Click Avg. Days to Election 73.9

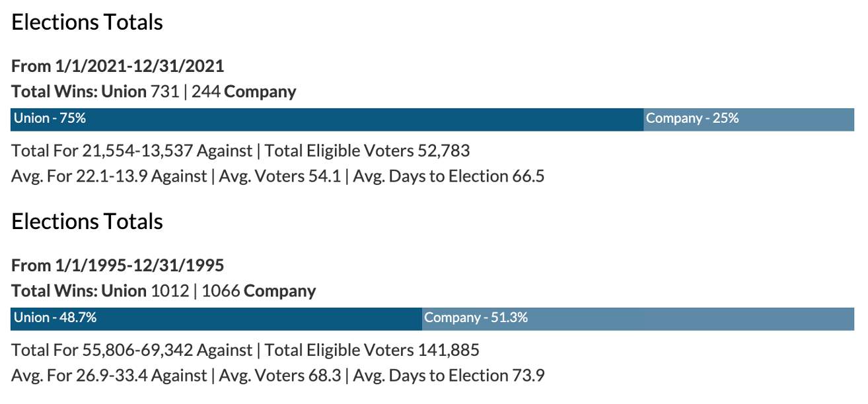click(449, 376)
